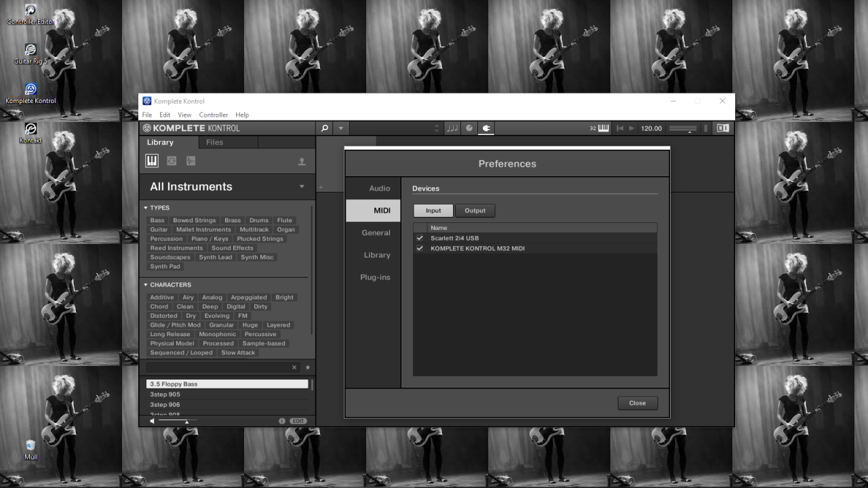
Task: Open Kontakt desktop shortcut
Action: click(31, 133)
